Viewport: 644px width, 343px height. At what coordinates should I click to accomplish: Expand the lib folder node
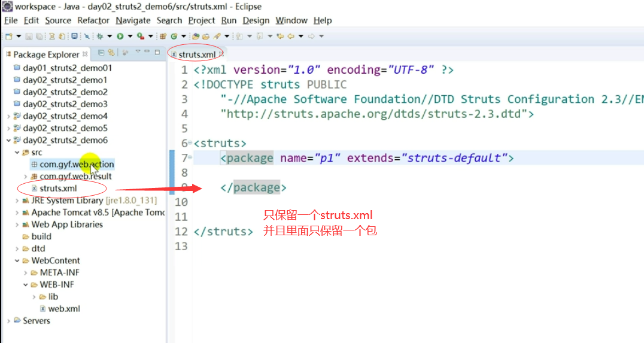click(34, 296)
